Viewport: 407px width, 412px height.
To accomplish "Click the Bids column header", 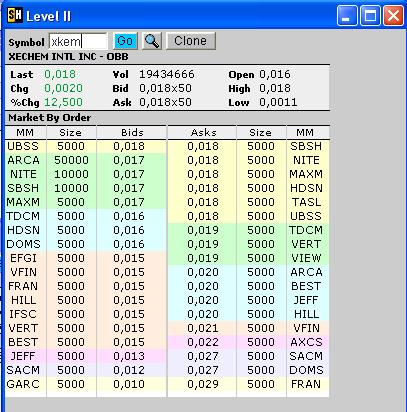I will coord(132,132).
